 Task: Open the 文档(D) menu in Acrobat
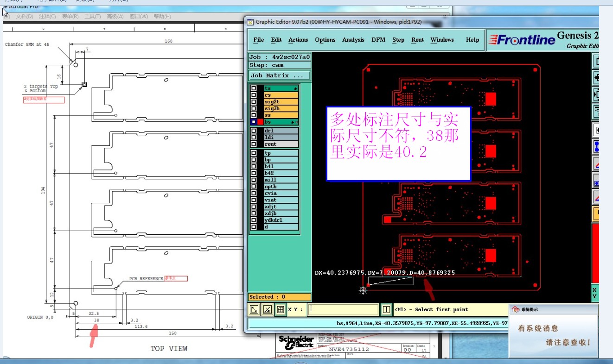coord(25,17)
